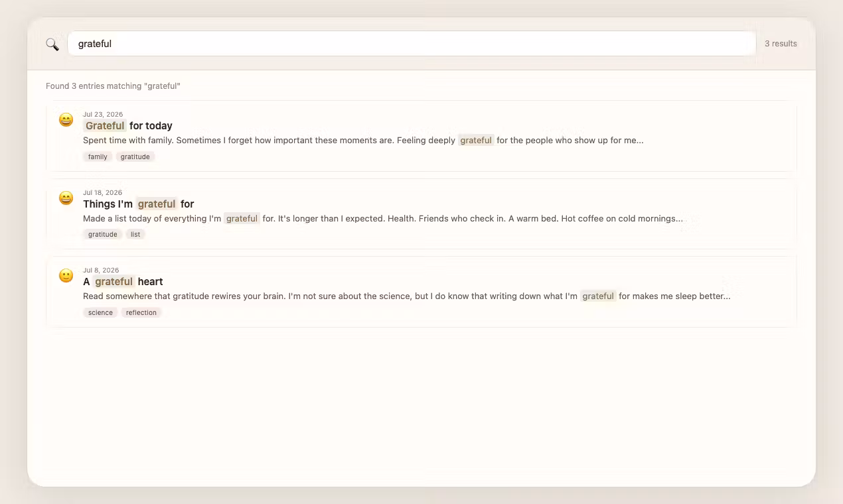Select the "list" tag

tap(135, 235)
